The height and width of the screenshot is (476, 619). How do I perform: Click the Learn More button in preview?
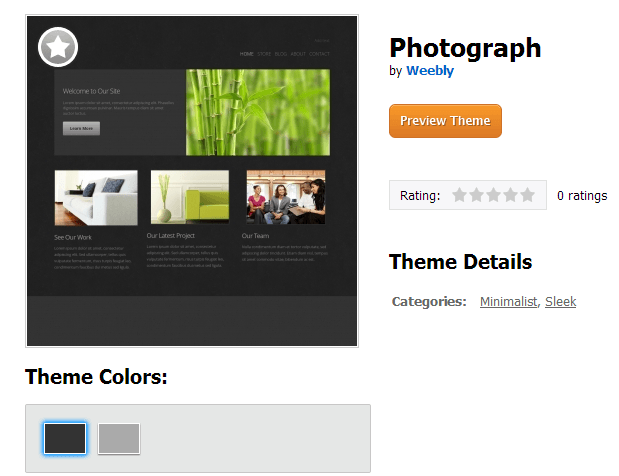tap(81, 128)
